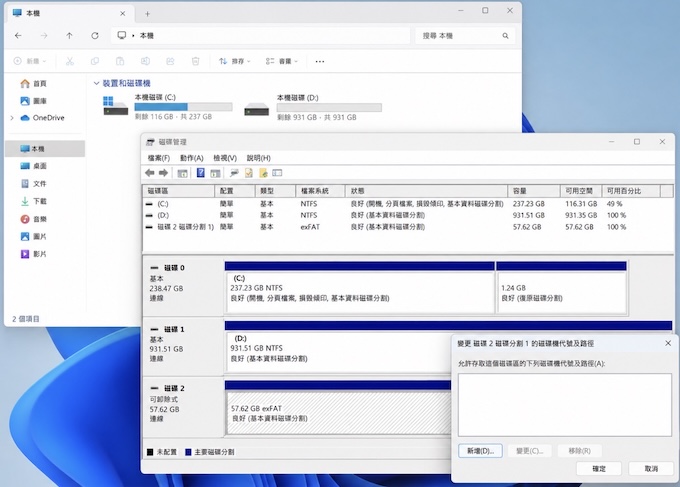Click the Forward arrow in Disk Management toolbar
Screen dimensions: 680x487
click(x=163, y=173)
